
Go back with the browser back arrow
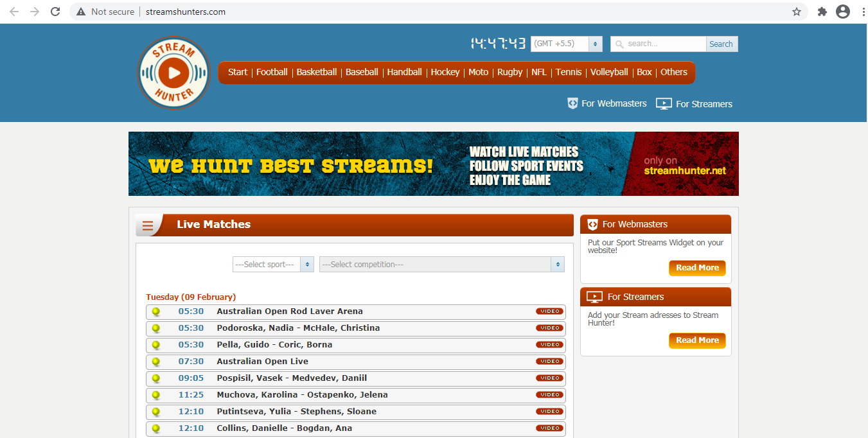tap(14, 12)
